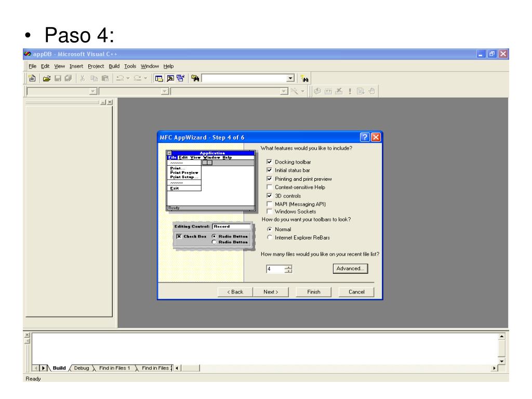Click the Find in Files binoculars icon
532x399 pixels.
(195, 78)
